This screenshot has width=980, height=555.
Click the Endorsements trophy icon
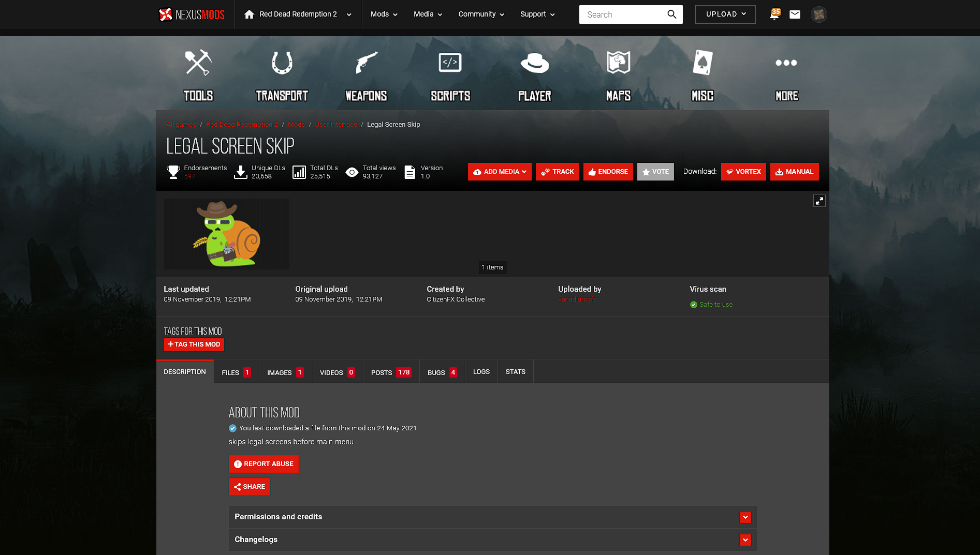[173, 172]
